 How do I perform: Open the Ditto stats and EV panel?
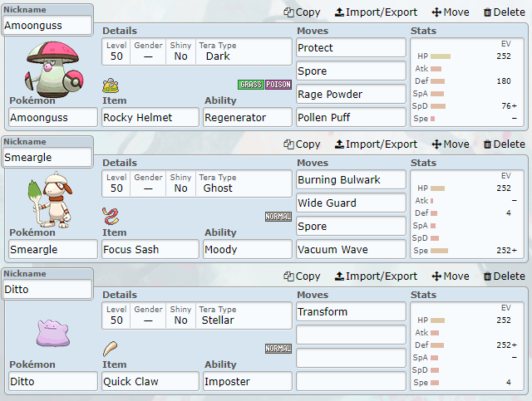(467, 346)
